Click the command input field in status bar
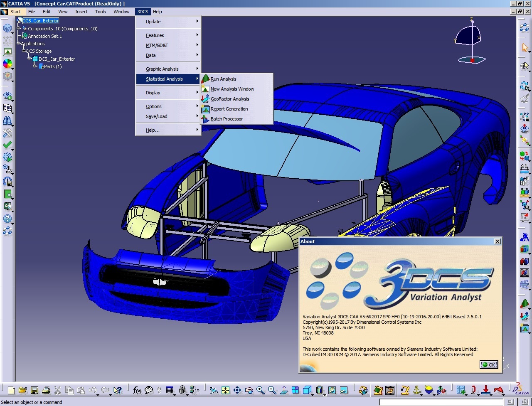Viewport: 532px width, 406px height. [x=441, y=402]
